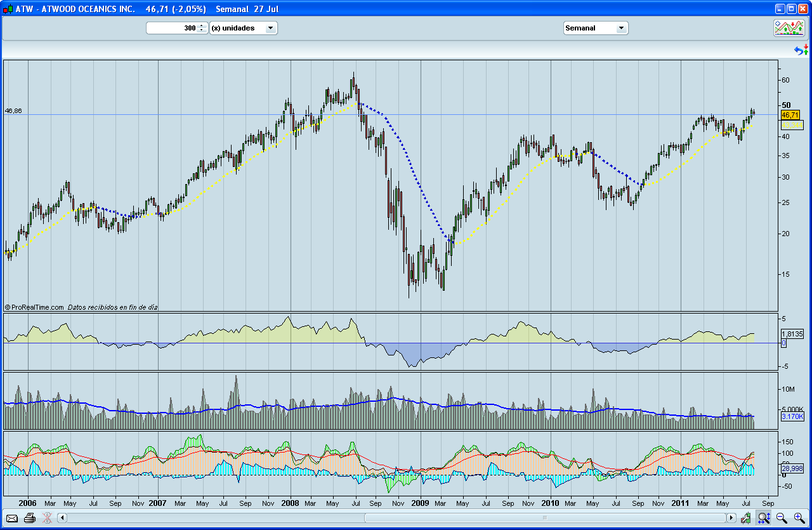Expand the Semanal selector arrow
Image resolution: width=812 pixels, height=530 pixels.
(x=622, y=27)
